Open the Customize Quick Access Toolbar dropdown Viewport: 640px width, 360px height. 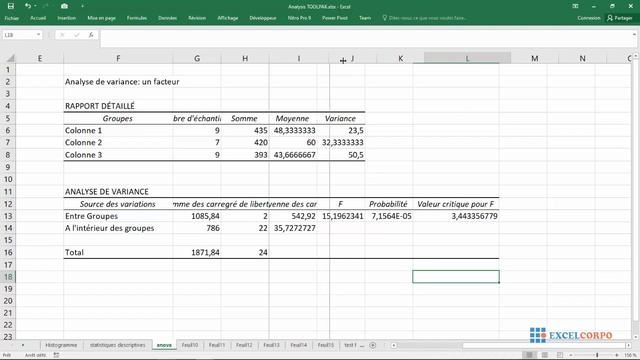(x=82, y=6)
